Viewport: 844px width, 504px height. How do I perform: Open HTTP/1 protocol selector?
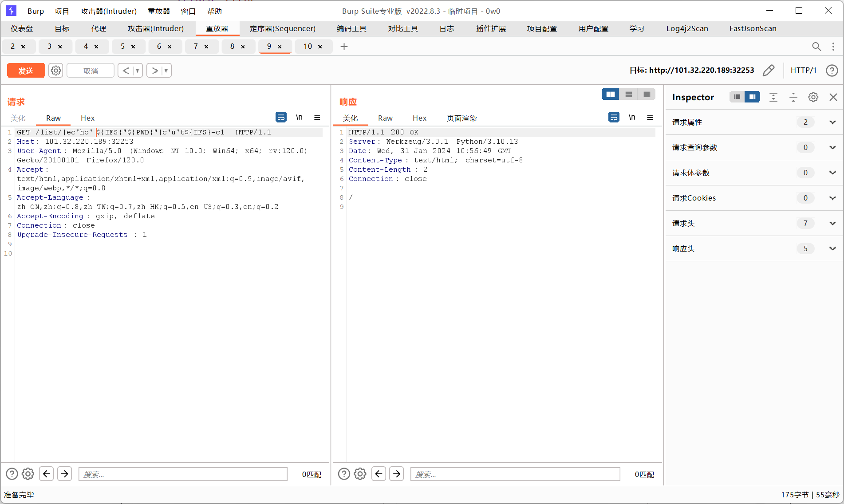point(803,70)
